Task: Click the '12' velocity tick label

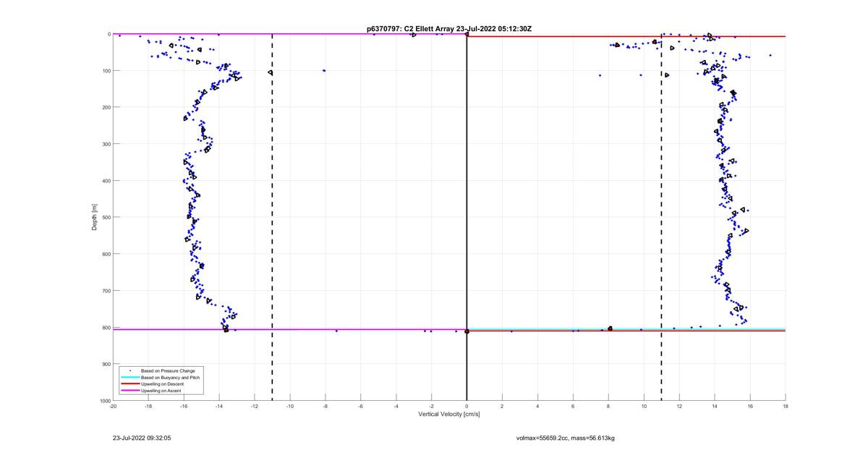Action: (x=680, y=406)
